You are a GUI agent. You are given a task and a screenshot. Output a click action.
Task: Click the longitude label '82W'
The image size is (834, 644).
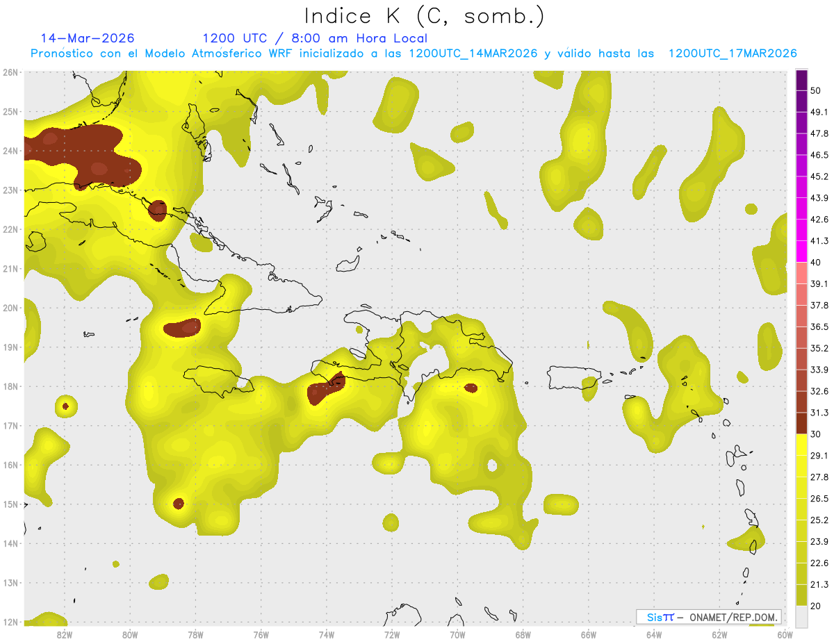click(x=65, y=634)
